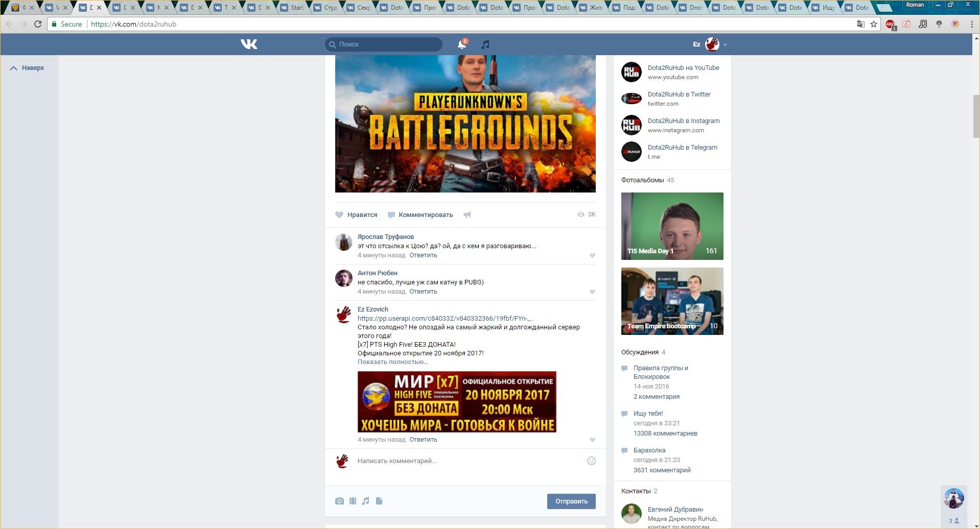980x529 pixels.
Task: Click the pink cat face extension icon
Action: 906,24
